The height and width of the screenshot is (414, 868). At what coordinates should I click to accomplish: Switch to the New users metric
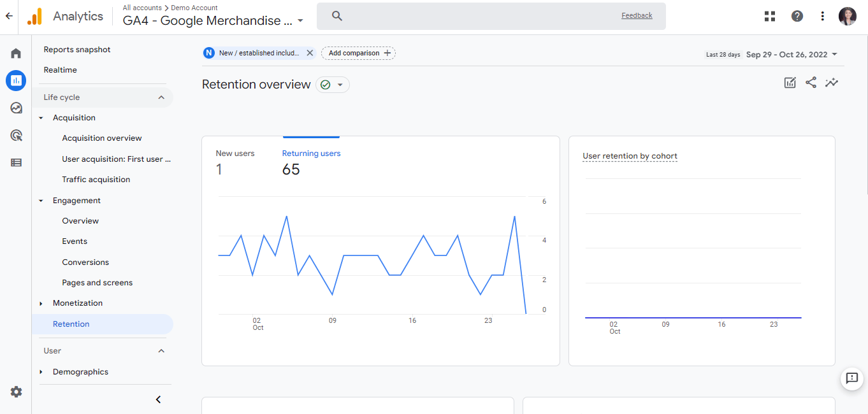(235, 153)
